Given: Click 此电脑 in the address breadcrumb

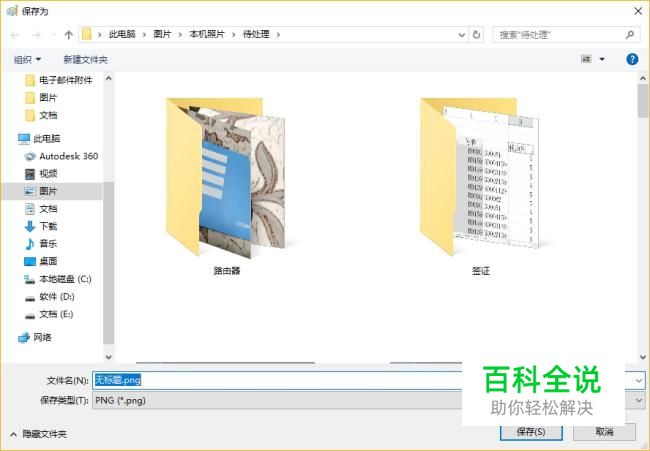Looking at the screenshot, I should tap(122, 34).
